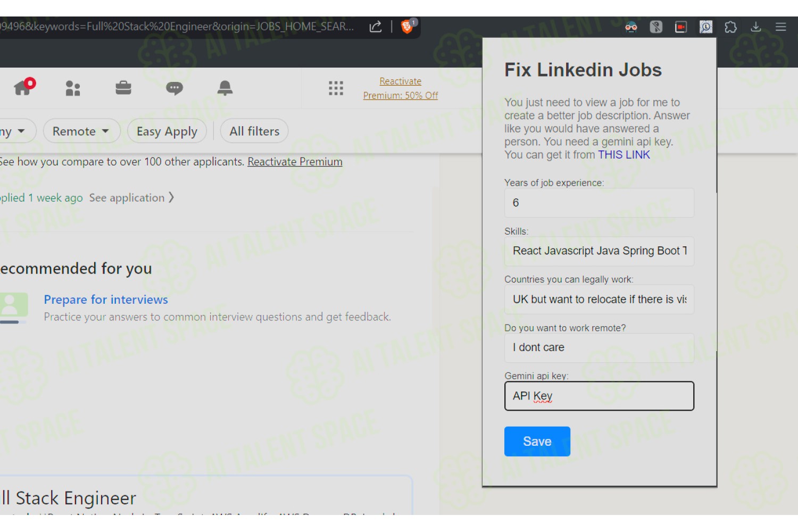The width and height of the screenshot is (798, 532).
Task: Open My Network people icon
Action: click(73, 88)
